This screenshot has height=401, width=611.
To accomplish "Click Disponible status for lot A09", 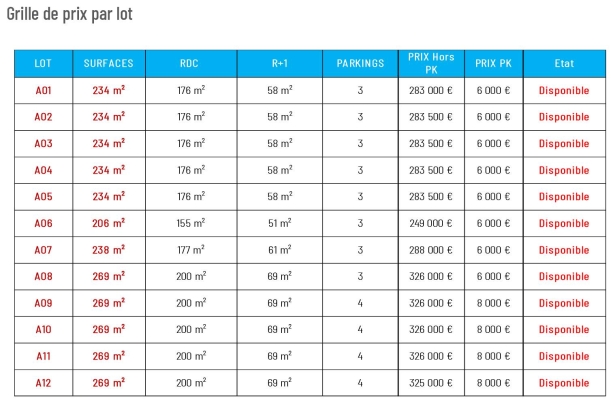I will click(x=564, y=303).
